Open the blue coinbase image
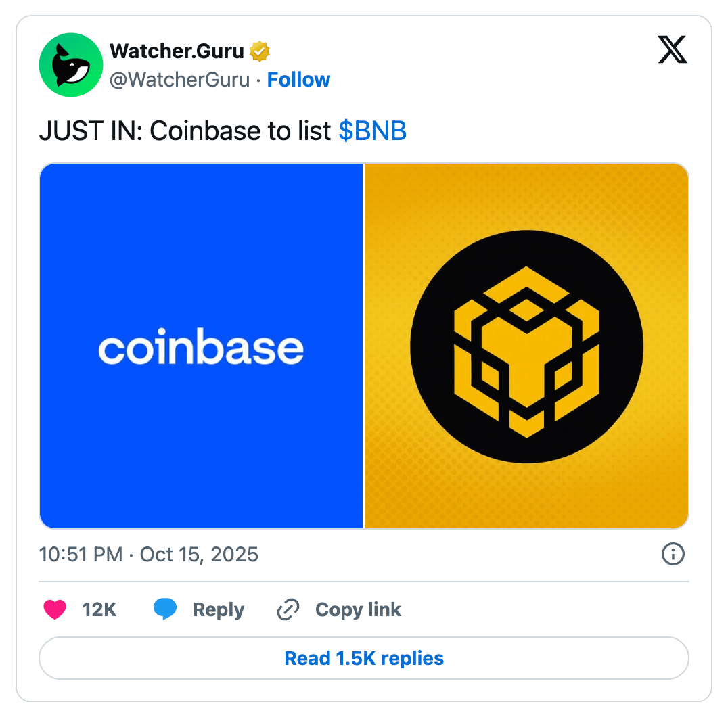This screenshot has width=728, height=721. pyautogui.click(x=201, y=346)
